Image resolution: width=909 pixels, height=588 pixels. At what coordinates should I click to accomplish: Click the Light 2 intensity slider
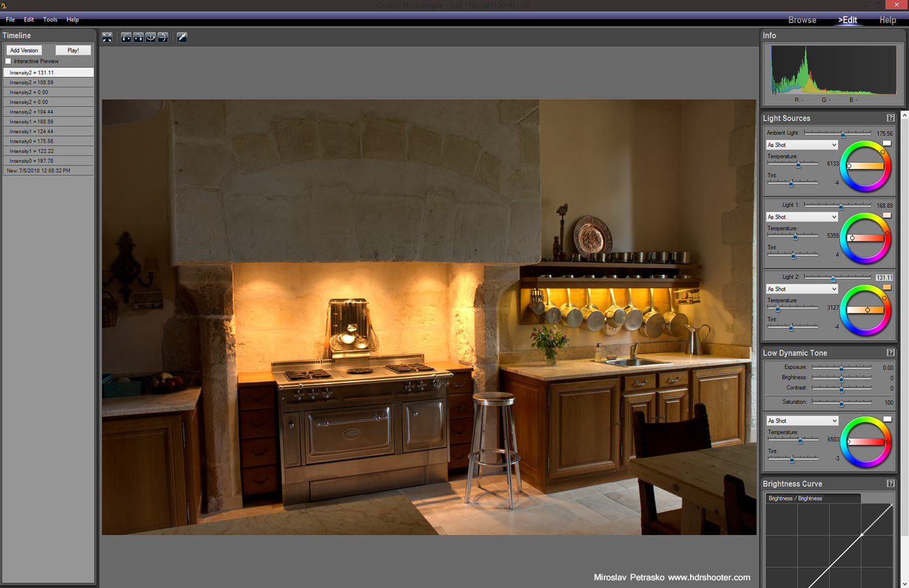838,277
